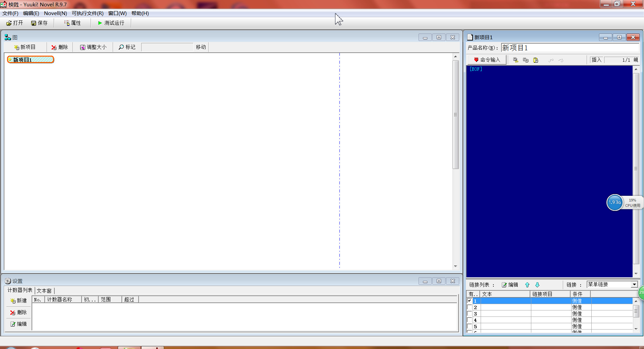Viewport: 644px width, 349px height.
Task: Click the 链接项目 column header
Action: [x=550, y=294]
